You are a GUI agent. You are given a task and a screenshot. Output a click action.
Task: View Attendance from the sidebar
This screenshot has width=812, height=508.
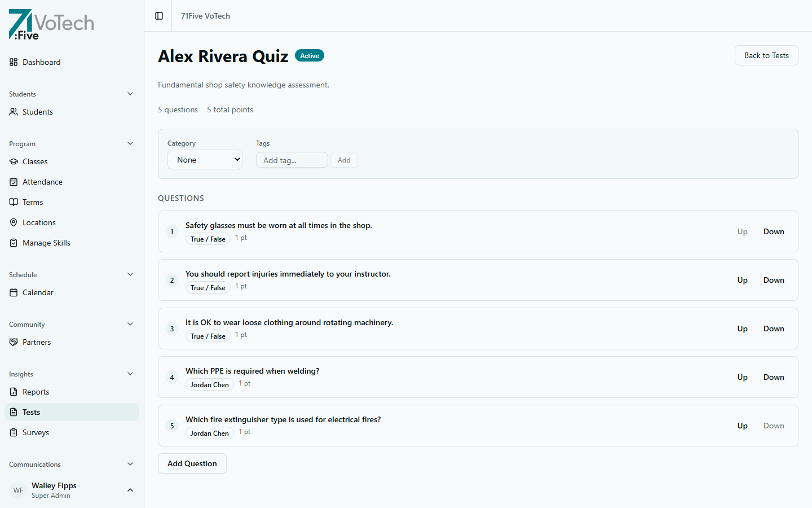[x=42, y=182]
